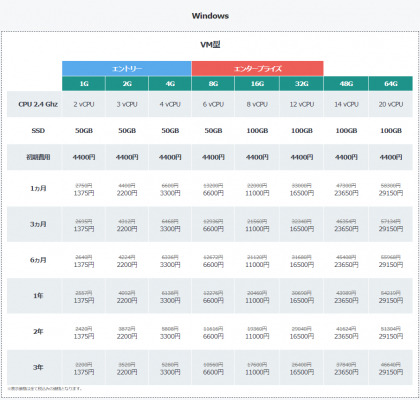Select the 4G memory column header
The image size is (420, 400).
(x=170, y=84)
